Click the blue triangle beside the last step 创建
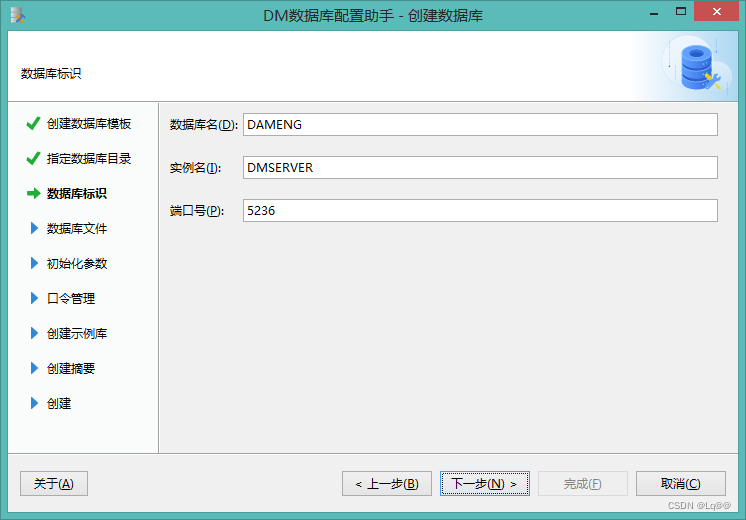 coord(34,403)
